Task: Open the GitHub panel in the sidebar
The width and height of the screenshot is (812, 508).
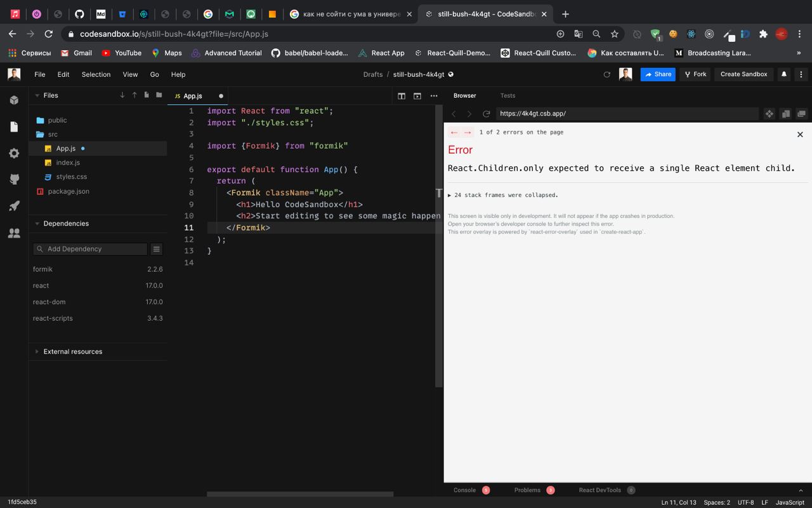Action: coord(14,180)
